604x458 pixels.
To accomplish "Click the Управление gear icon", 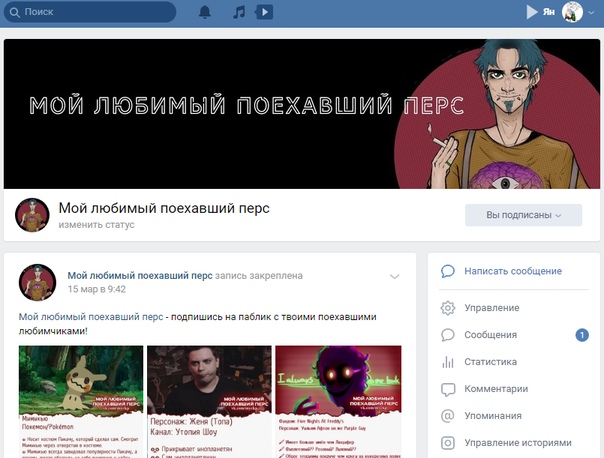I will [x=448, y=308].
